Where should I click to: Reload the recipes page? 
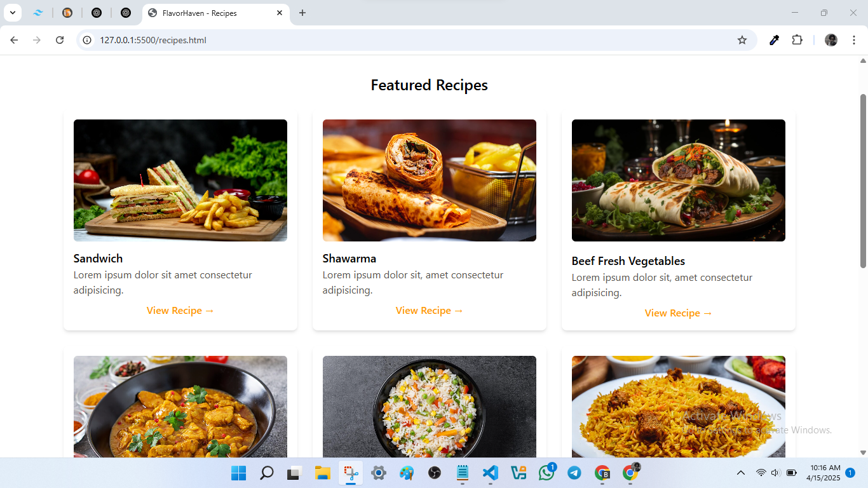coord(60,40)
